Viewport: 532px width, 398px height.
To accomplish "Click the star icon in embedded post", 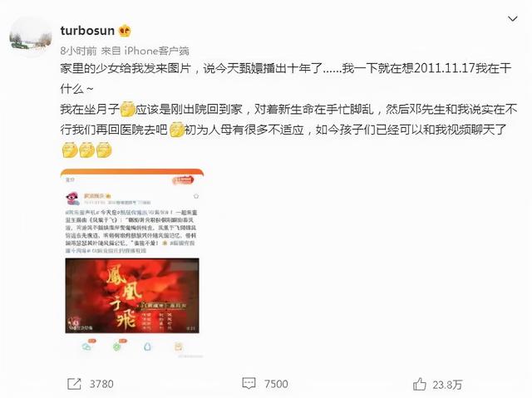I will [x=196, y=196].
